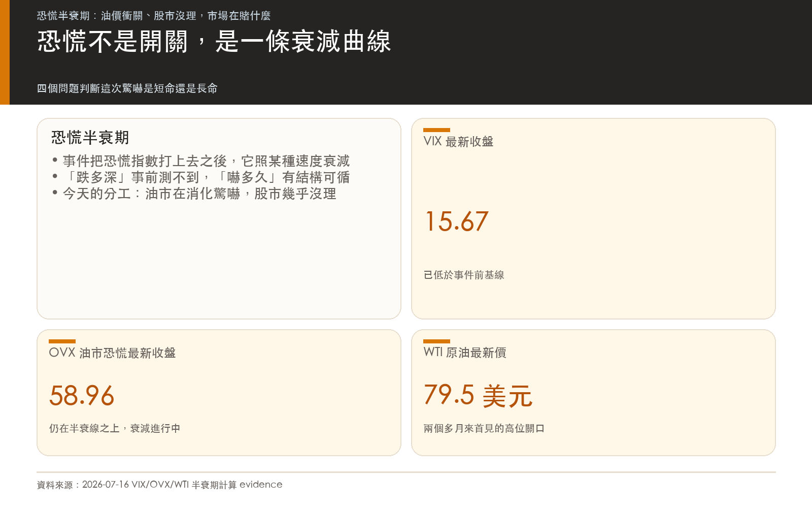Screen dimensions: 812x508
Task: Click the OVX 油市恐慌最新收盤 label
Action: click(x=112, y=353)
